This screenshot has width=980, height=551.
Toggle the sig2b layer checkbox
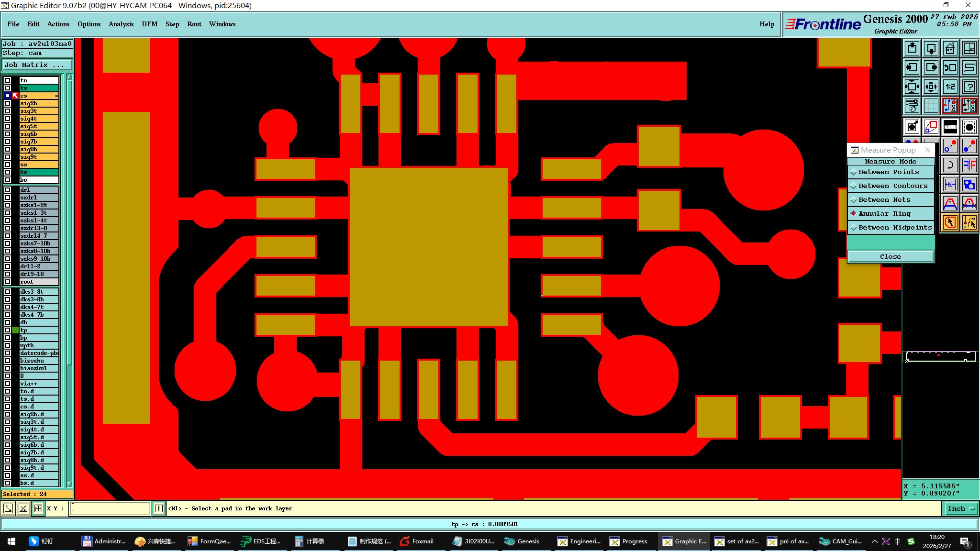8,103
